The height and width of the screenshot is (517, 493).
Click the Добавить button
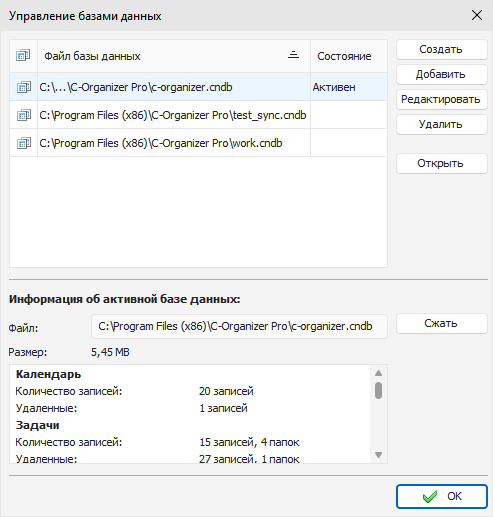(441, 74)
